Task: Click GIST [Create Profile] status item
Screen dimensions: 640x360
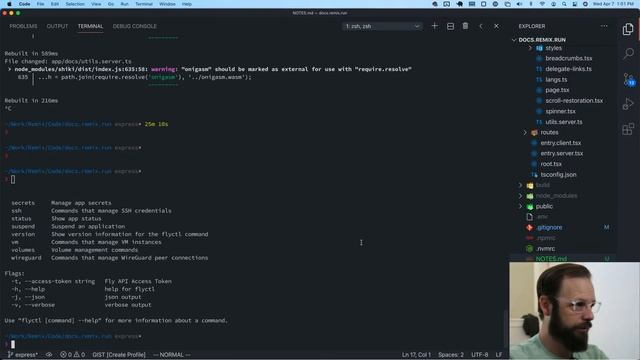Action: click(x=119, y=355)
